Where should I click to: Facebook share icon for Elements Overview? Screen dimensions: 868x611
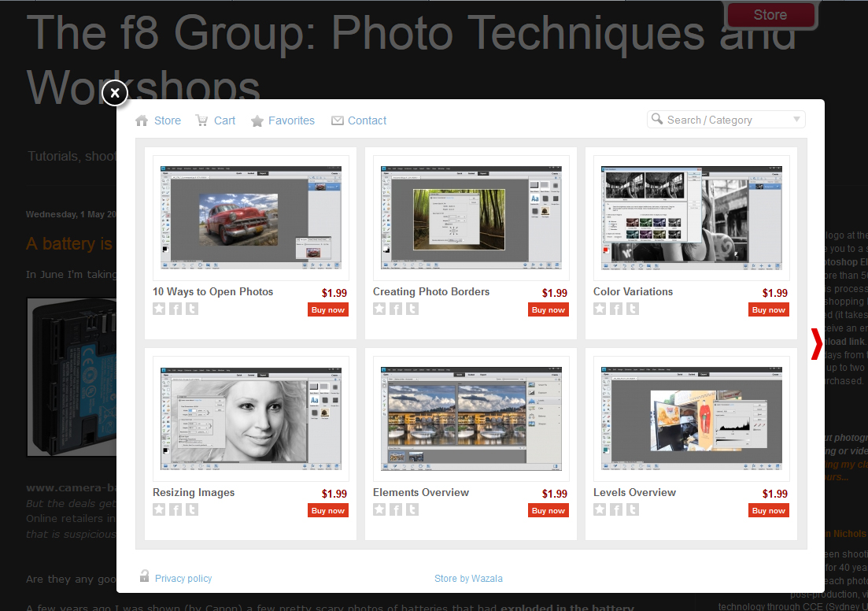click(396, 509)
